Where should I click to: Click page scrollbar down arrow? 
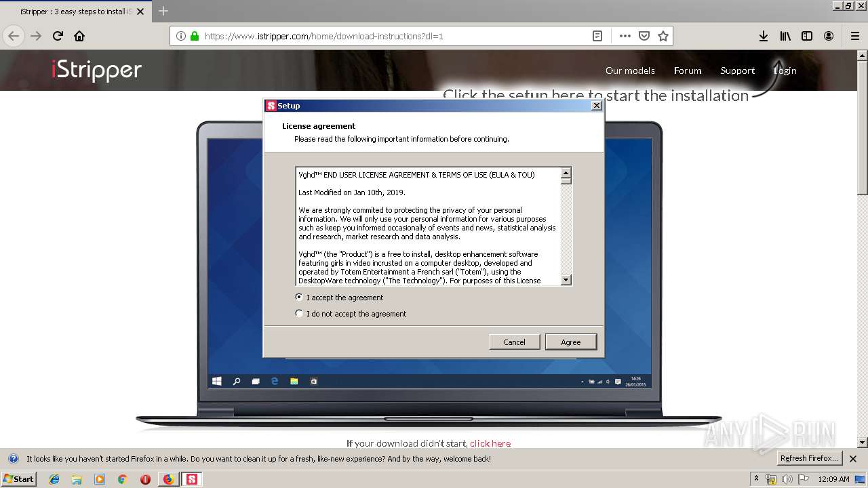(x=862, y=443)
